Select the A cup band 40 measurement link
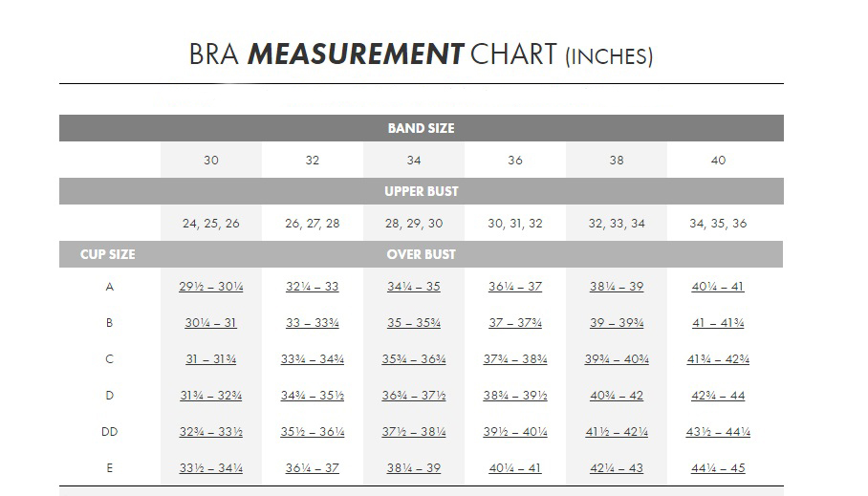 tap(718, 287)
